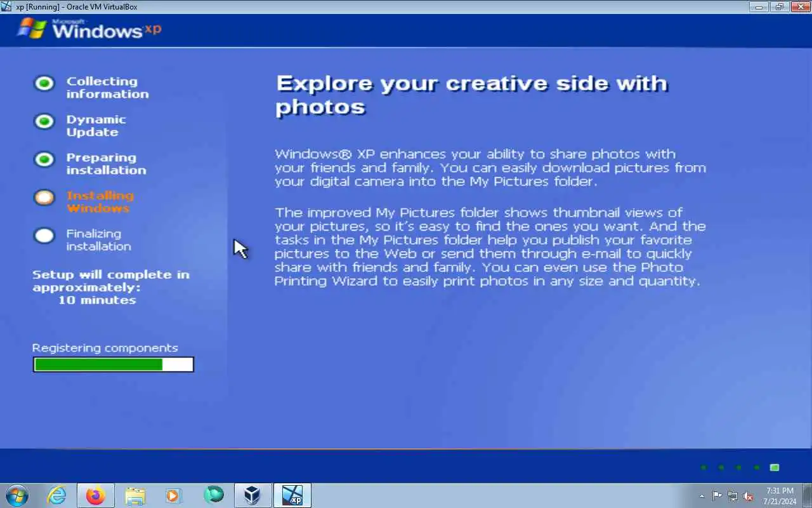Launch Internet Explorer from the taskbar
Screen dimensions: 812x508
click(57, 495)
